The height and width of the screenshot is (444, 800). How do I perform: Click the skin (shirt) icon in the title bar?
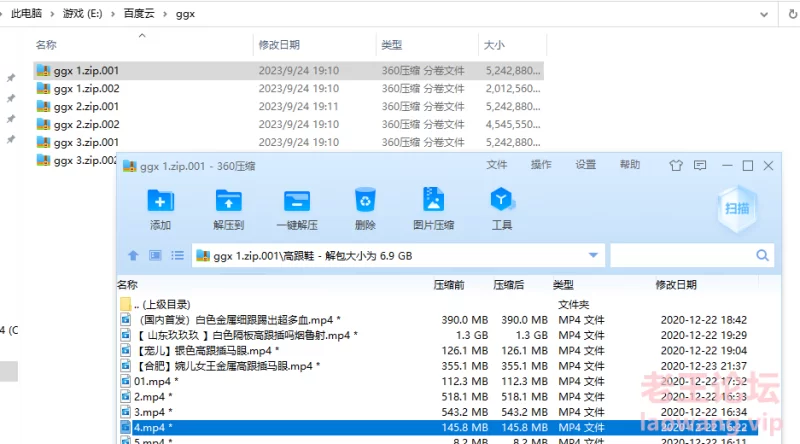point(676,165)
